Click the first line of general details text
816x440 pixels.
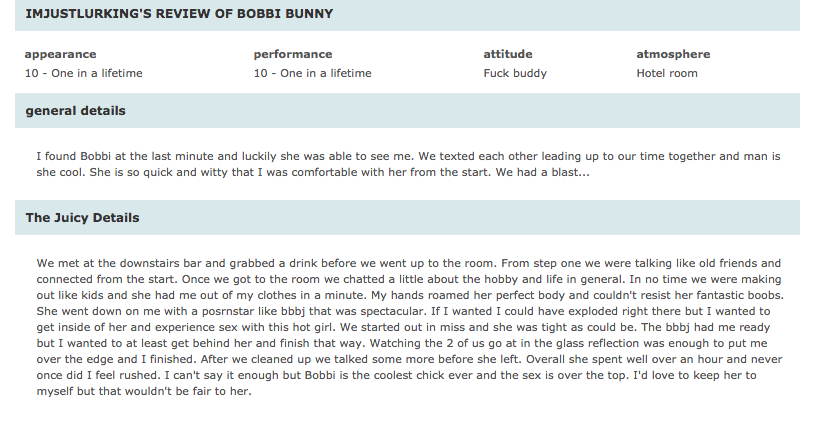click(409, 156)
